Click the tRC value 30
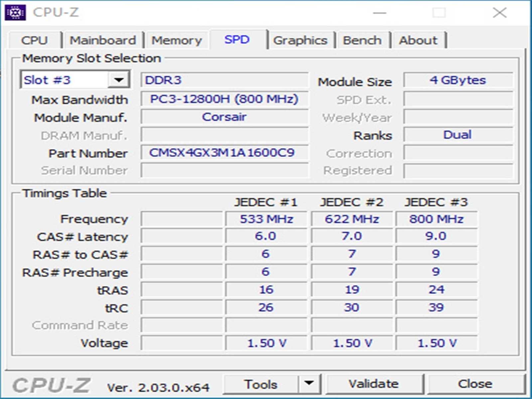532x399 pixels. [x=352, y=307]
